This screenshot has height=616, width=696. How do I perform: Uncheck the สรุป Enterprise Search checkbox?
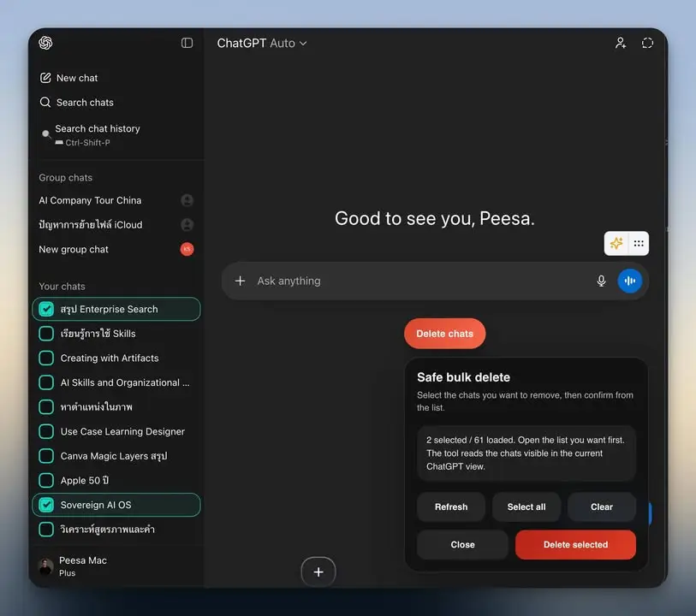[x=46, y=309]
